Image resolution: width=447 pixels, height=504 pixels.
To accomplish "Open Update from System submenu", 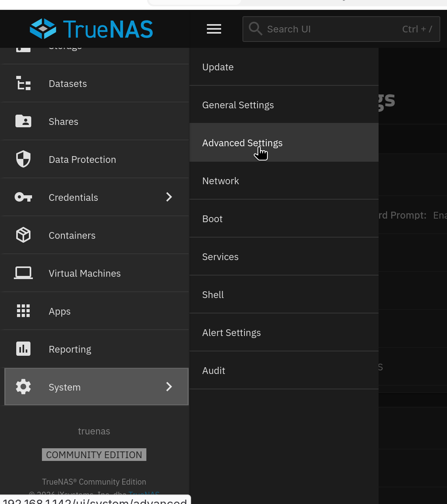I will pos(284,67).
